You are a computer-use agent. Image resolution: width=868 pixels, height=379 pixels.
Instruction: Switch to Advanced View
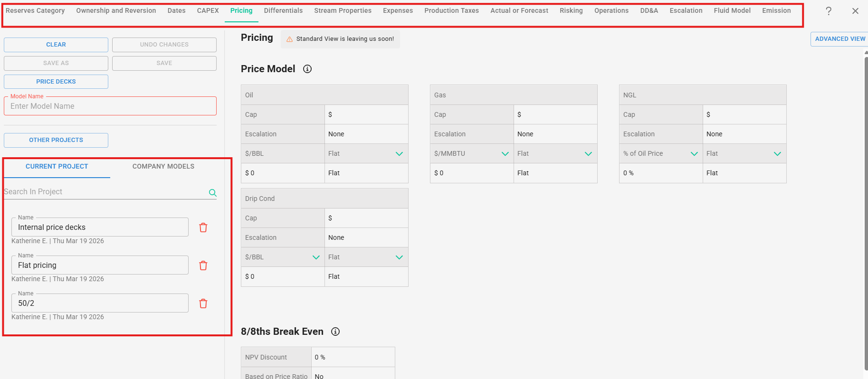(x=839, y=39)
